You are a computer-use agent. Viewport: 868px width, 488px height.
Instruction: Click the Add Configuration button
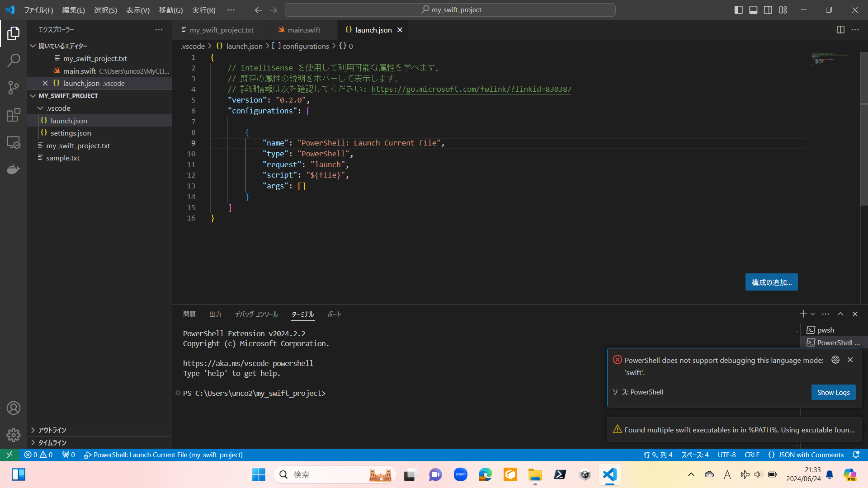771,282
